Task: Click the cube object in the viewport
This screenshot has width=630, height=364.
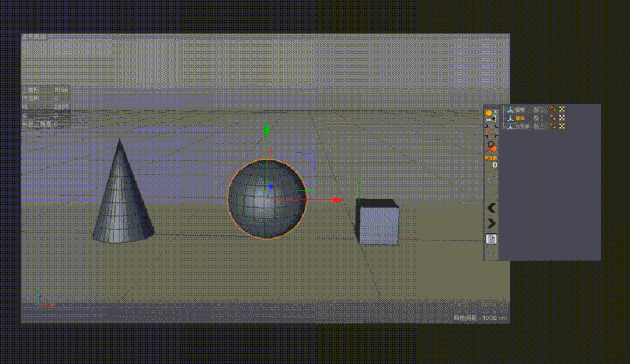Action: (378, 223)
